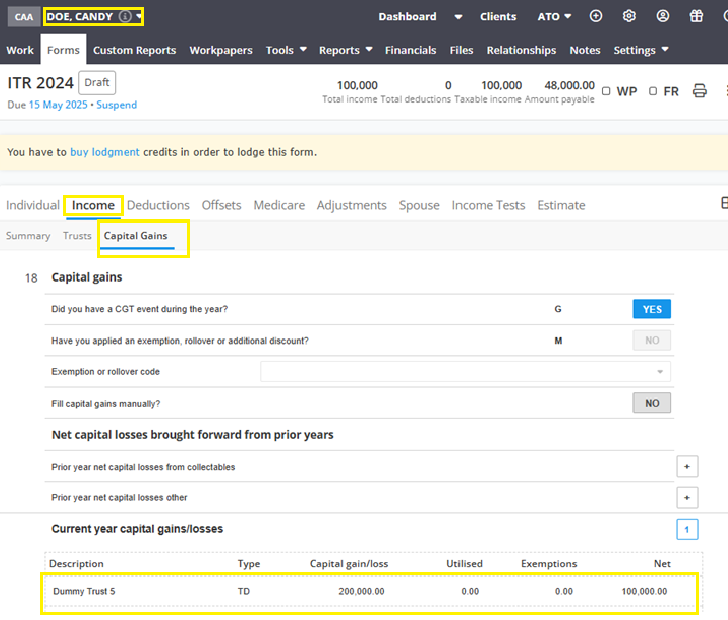
Task: Click the 100,000.00 Net value
Action: [644, 592]
